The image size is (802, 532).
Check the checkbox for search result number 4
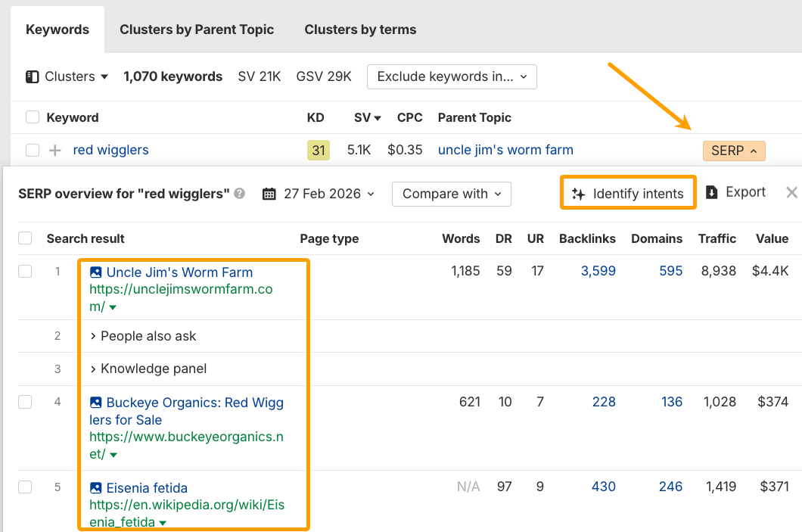[25, 402]
